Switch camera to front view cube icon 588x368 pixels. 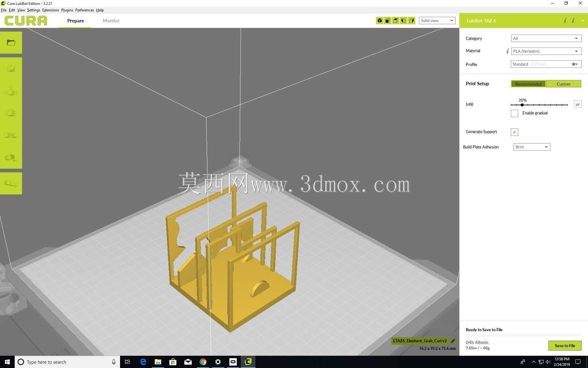point(387,21)
